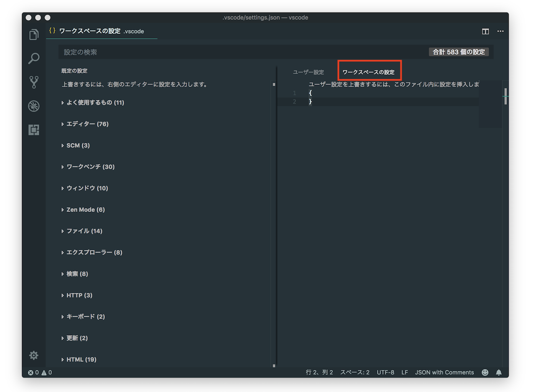Click line 2 closing brace in editor
This screenshot has height=392, width=535.
tap(310, 102)
